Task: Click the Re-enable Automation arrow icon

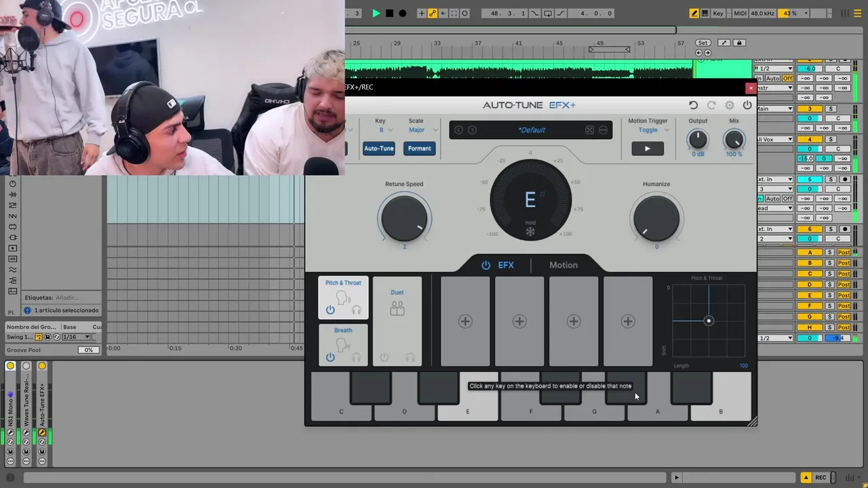Action: [443, 13]
